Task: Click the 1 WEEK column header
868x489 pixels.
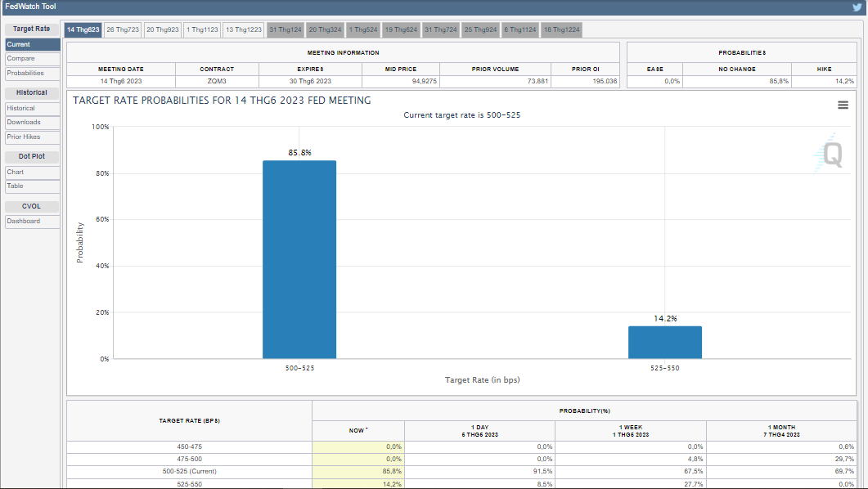Action: tap(631, 431)
